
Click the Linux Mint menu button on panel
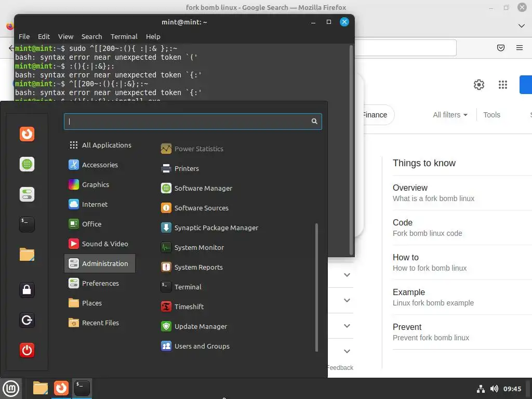pos(11,389)
